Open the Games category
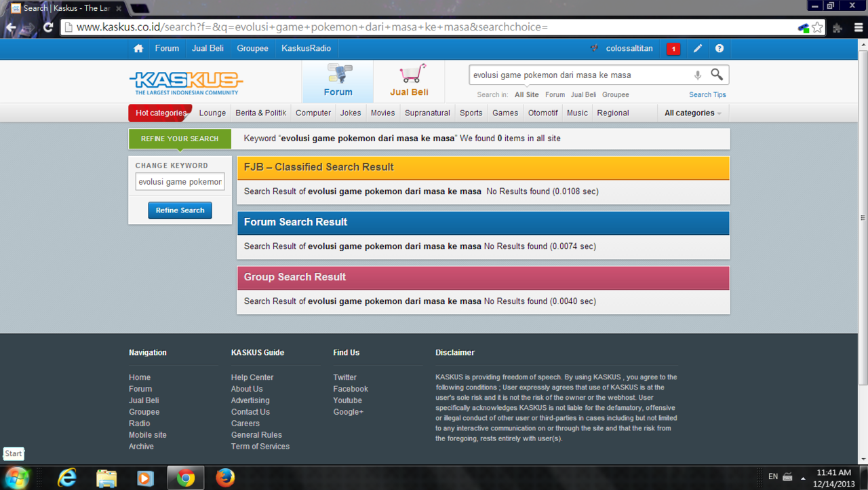The image size is (868, 490). pyautogui.click(x=505, y=113)
